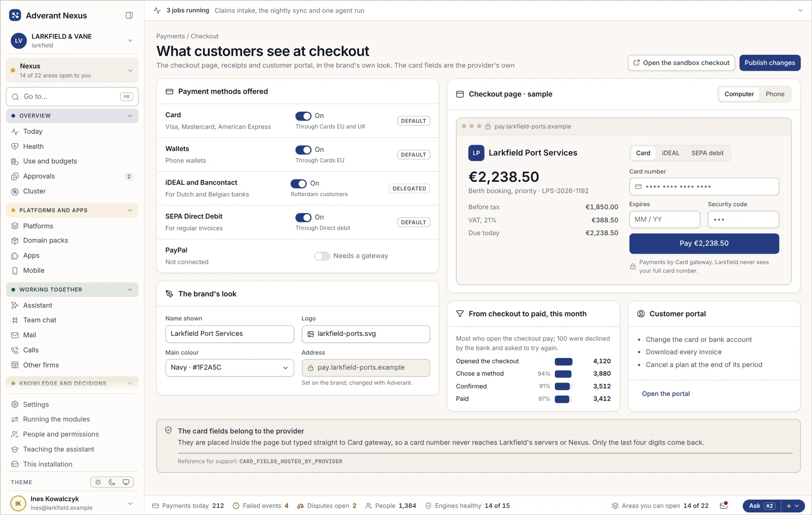Turn off the Wallets toggle
Viewport: 812px width, 515px height.
click(303, 150)
